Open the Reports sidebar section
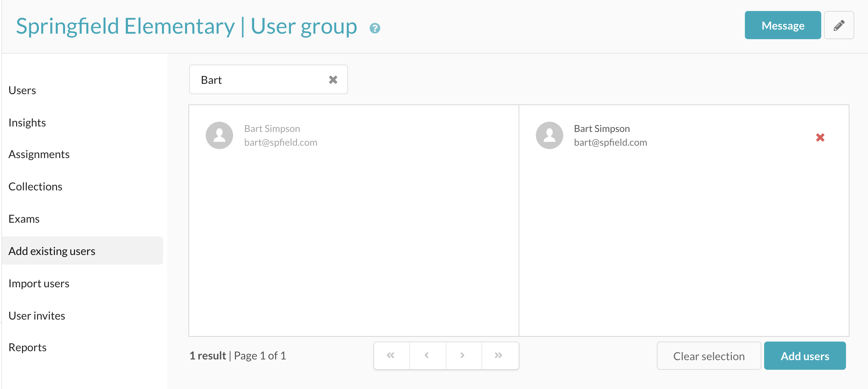This screenshot has width=868, height=389. pyautogui.click(x=28, y=347)
